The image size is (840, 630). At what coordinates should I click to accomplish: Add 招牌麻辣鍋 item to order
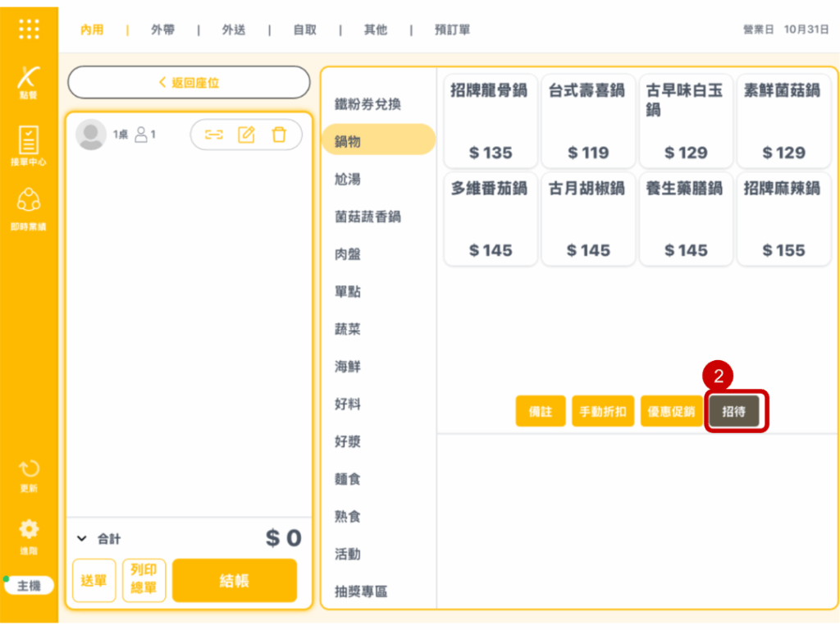783,218
